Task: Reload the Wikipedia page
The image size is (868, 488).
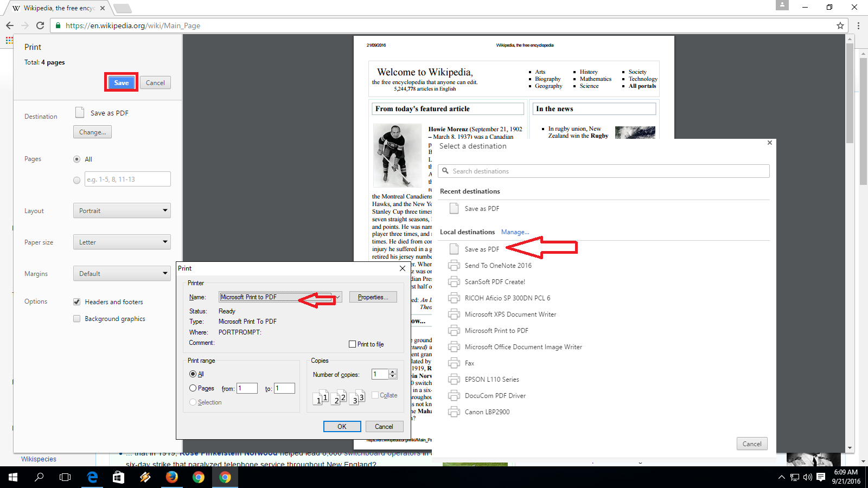Action: (40, 25)
